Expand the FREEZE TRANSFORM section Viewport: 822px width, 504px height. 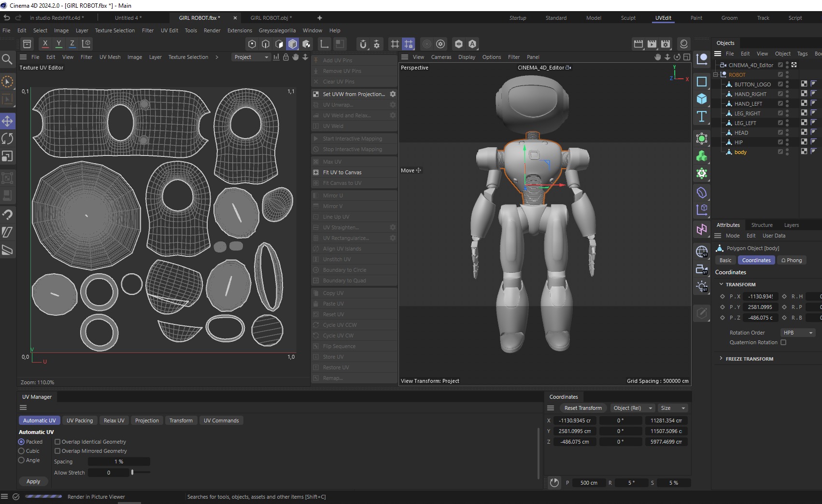pos(721,359)
